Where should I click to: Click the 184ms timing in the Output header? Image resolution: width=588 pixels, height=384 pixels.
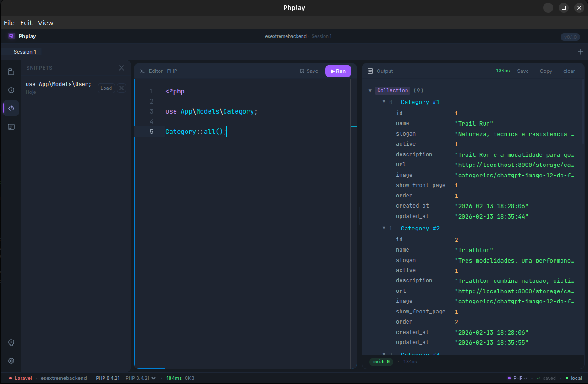point(503,71)
